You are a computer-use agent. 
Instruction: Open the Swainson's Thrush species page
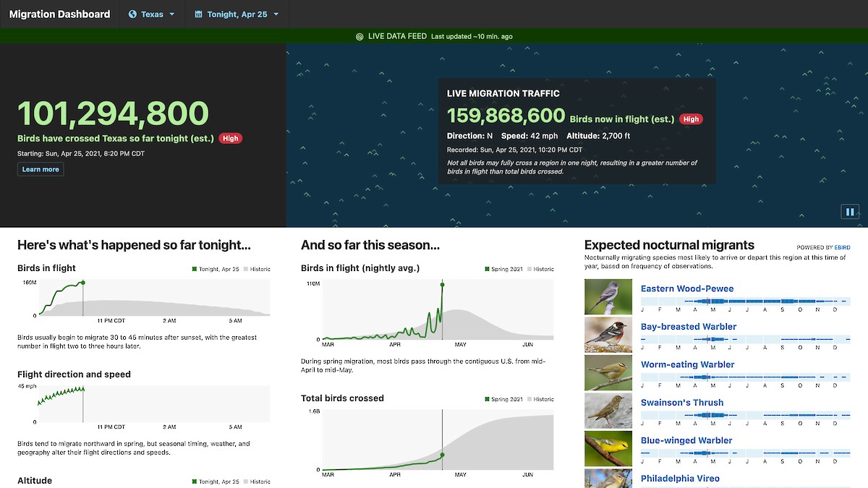pos(682,402)
